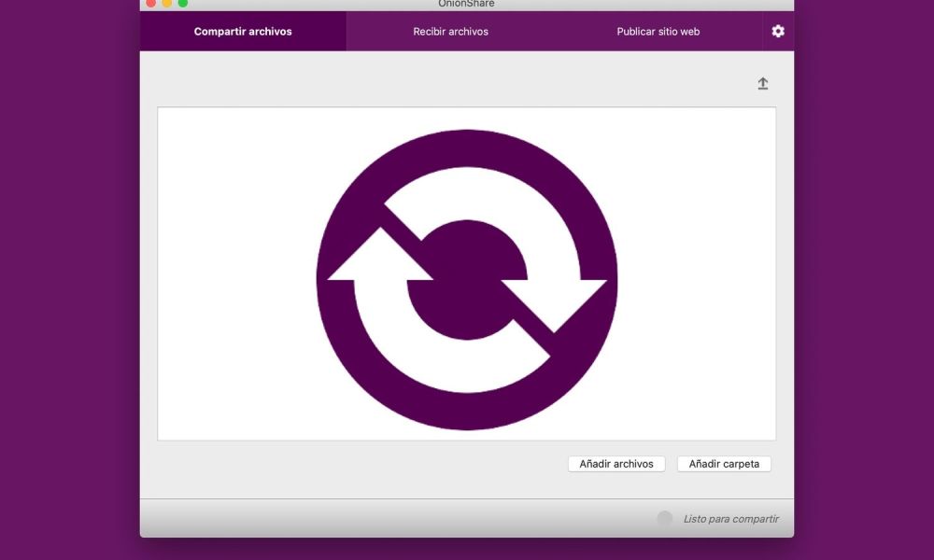Viewport: 934px width, 560px height.
Task: Click the OnionShare logo's center purple dot
Action: (x=466, y=280)
